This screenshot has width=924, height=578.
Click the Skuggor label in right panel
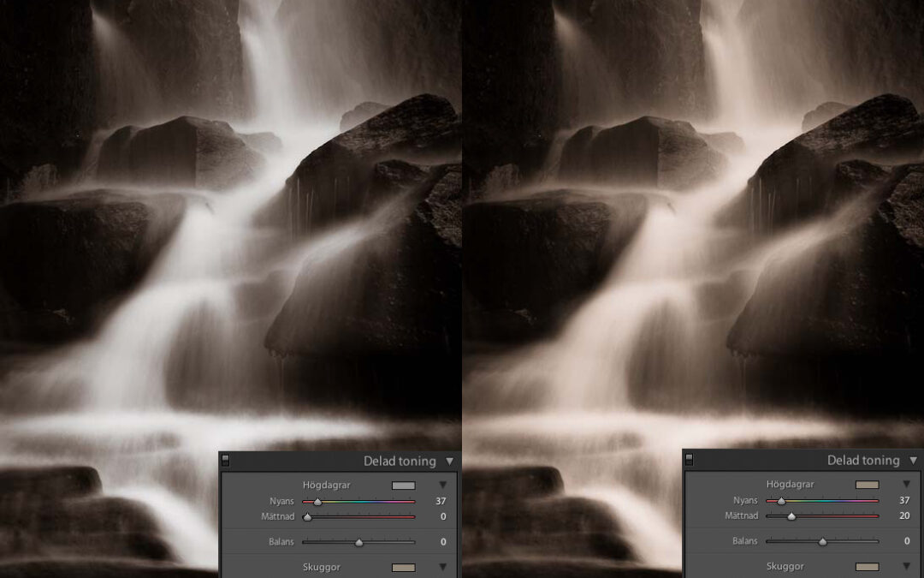[785, 566]
